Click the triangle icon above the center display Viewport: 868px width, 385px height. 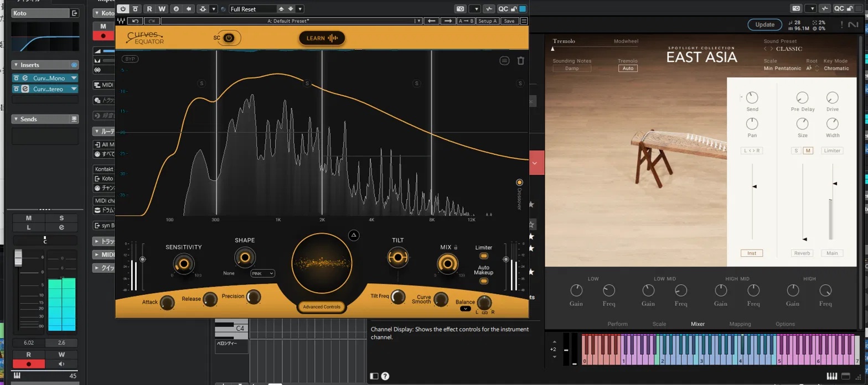pos(354,236)
